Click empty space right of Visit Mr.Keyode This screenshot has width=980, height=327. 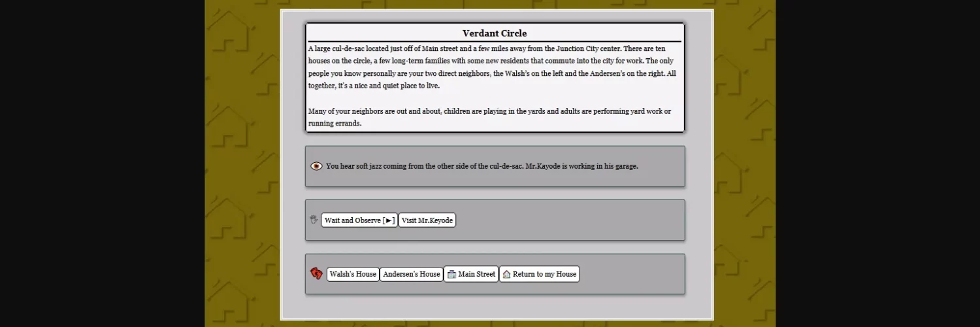click(568, 220)
